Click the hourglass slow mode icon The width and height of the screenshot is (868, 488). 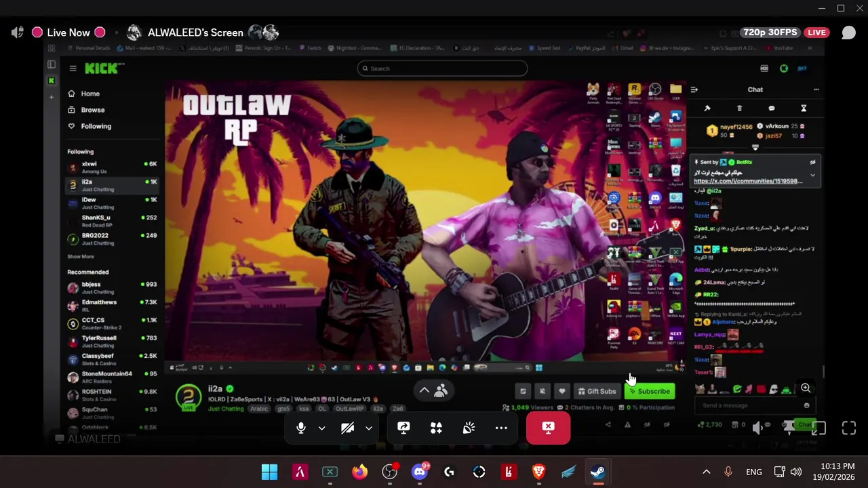pyautogui.click(x=804, y=108)
